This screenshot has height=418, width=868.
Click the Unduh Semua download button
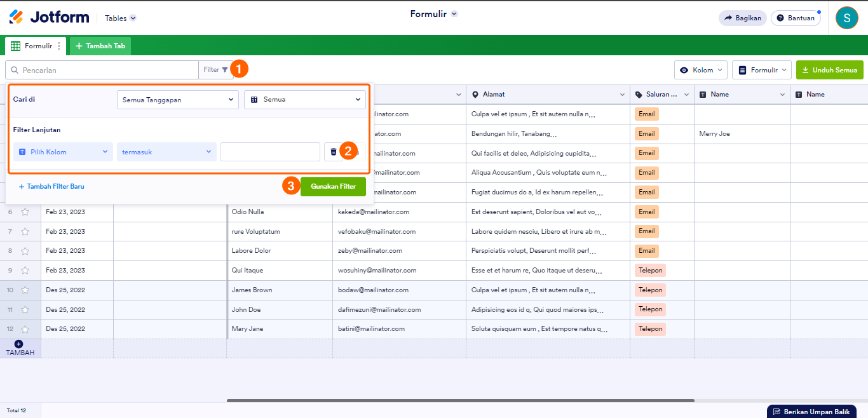830,70
